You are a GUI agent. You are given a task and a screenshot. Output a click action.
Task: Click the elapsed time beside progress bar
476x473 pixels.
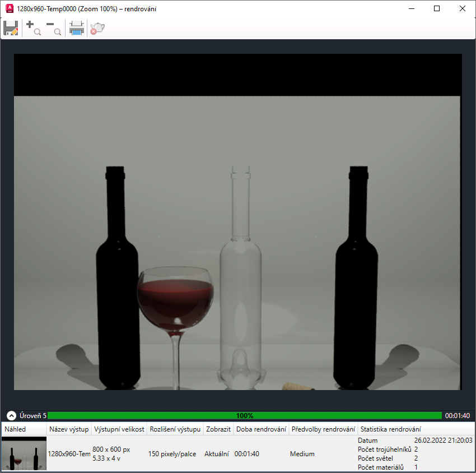click(x=457, y=416)
